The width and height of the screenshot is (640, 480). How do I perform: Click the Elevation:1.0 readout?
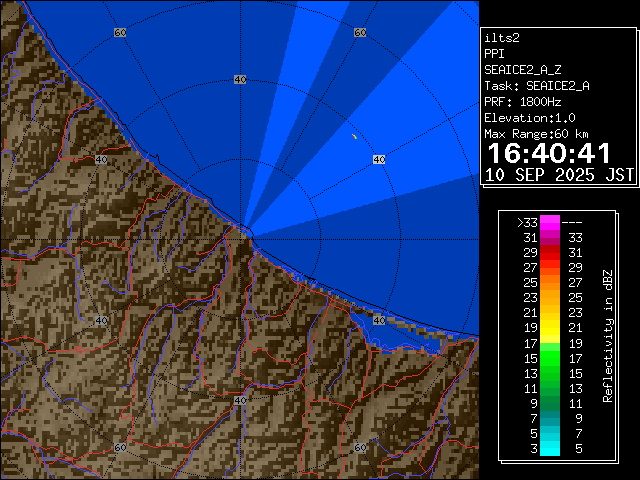pos(526,118)
